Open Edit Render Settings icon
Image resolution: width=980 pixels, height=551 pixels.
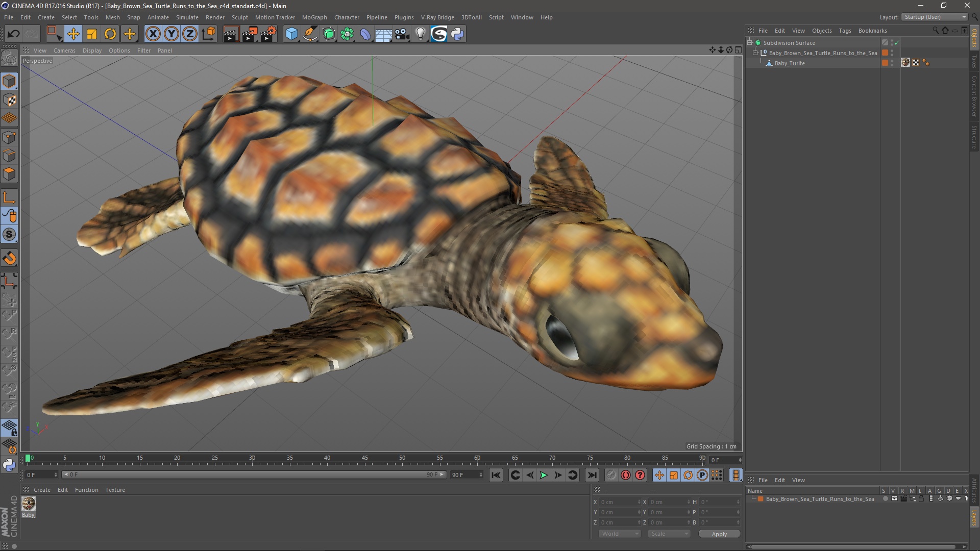pos(268,34)
